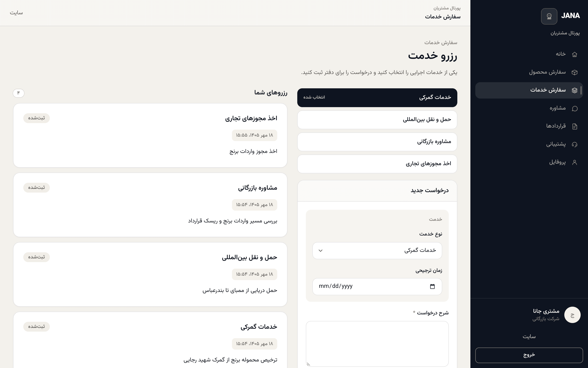Viewport: 588px width, 368px height.
Task: Click text ترخیص محموله برنج از گمرک شهید رجایی
Action: [230, 360]
